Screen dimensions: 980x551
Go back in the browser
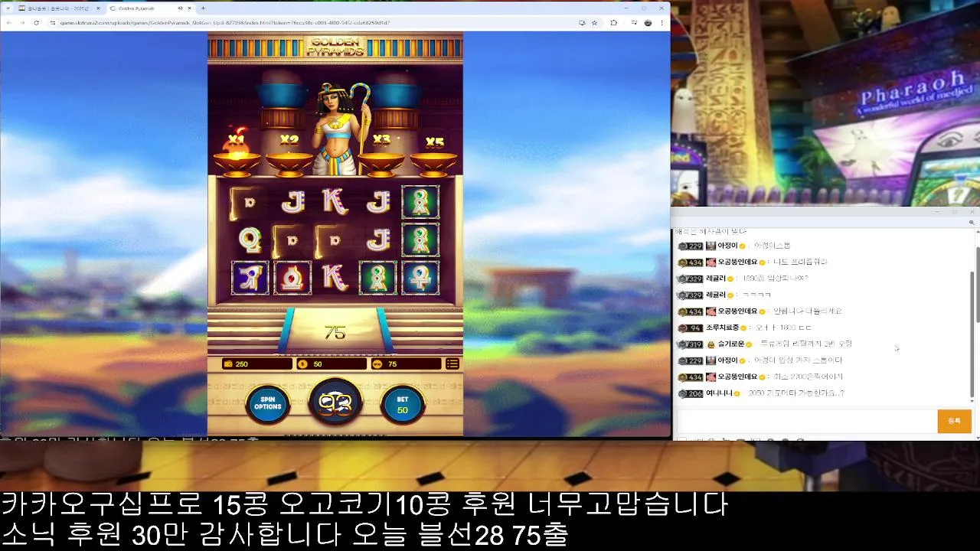8,23
